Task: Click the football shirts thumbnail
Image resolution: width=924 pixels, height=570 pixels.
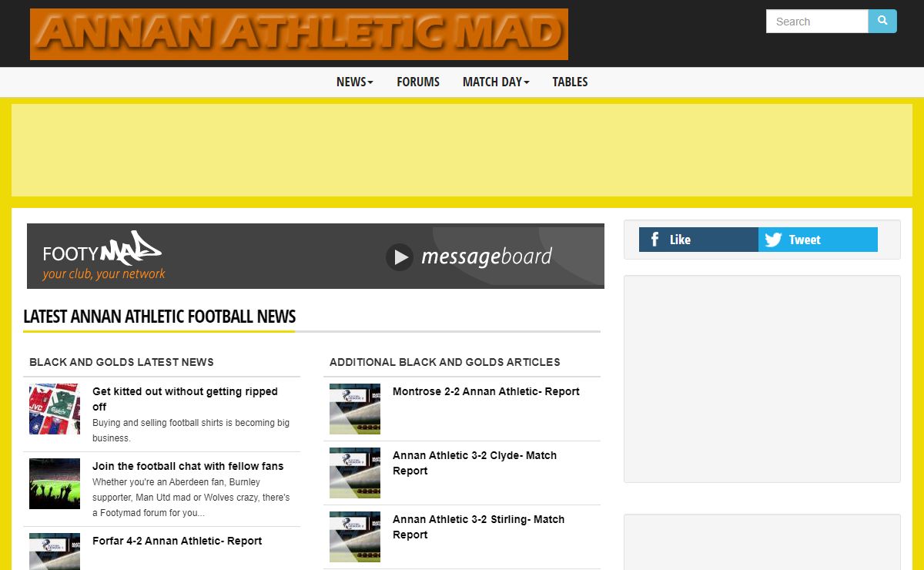Action: tap(55, 409)
